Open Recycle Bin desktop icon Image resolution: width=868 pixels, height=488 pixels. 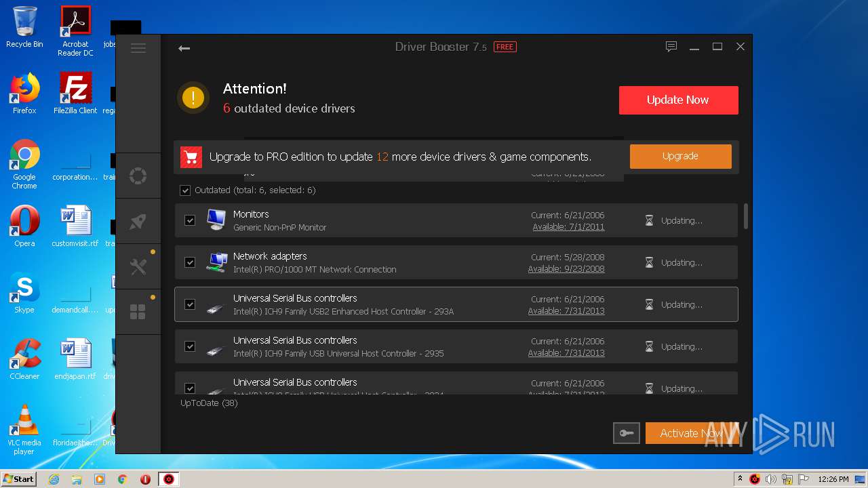24,27
